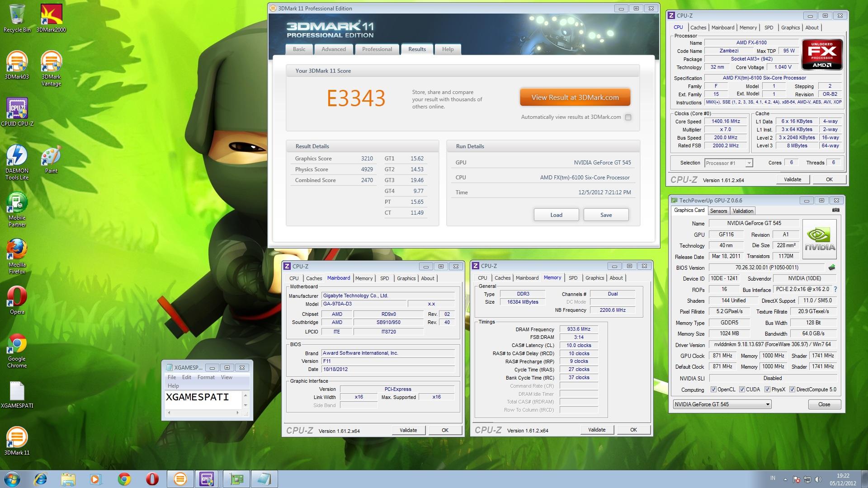This screenshot has width=868, height=488.
Task: Switch to the Advanced tab in 3DMark 11
Action: coord(334,49)
